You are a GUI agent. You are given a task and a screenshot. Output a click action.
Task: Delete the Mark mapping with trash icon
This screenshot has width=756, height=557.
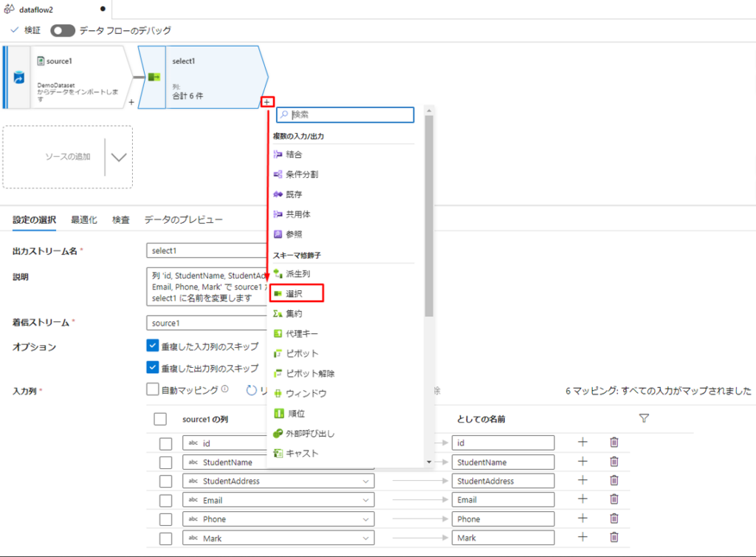point(614,538)
